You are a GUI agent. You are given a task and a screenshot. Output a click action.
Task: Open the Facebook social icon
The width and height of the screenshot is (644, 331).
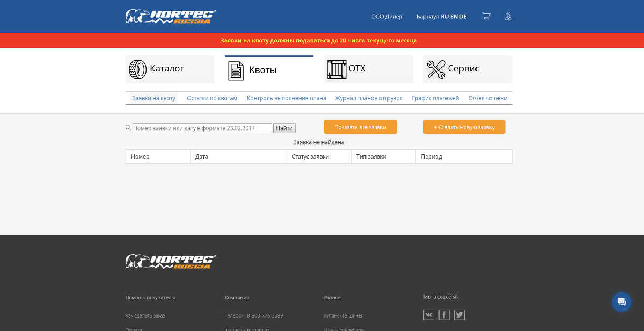[x=444, y=315]
